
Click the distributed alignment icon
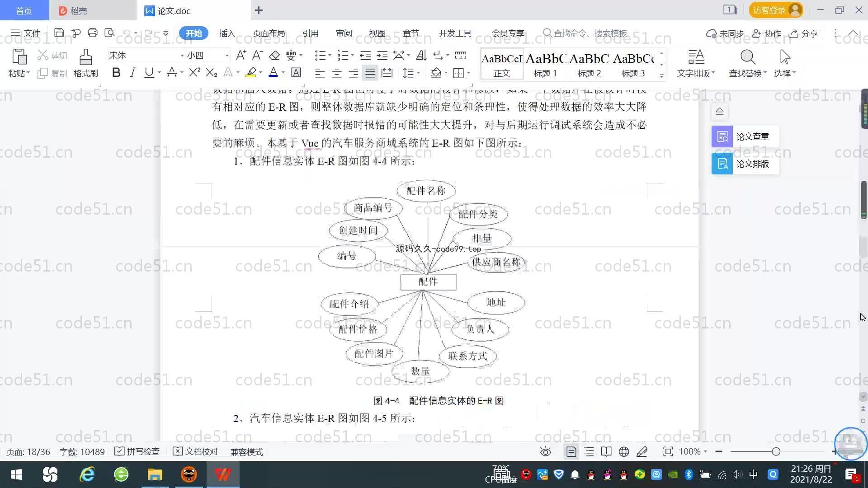[x=387, y=73]
